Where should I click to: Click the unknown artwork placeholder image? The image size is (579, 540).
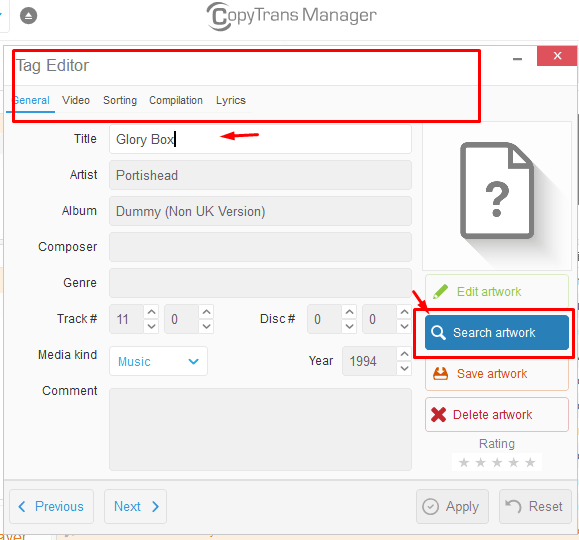(497, 196)
